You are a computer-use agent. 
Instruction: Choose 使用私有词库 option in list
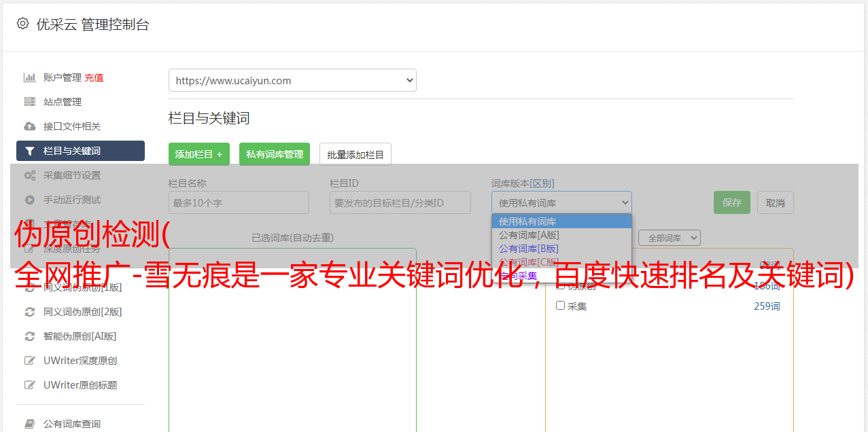pyautogui.click(x=561, y=221)
